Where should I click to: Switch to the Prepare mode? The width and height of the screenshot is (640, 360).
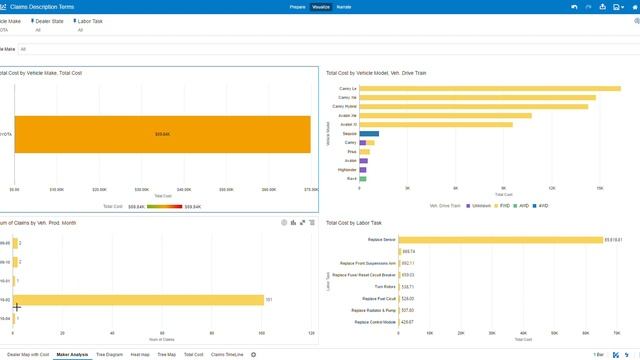coord(298,7)
